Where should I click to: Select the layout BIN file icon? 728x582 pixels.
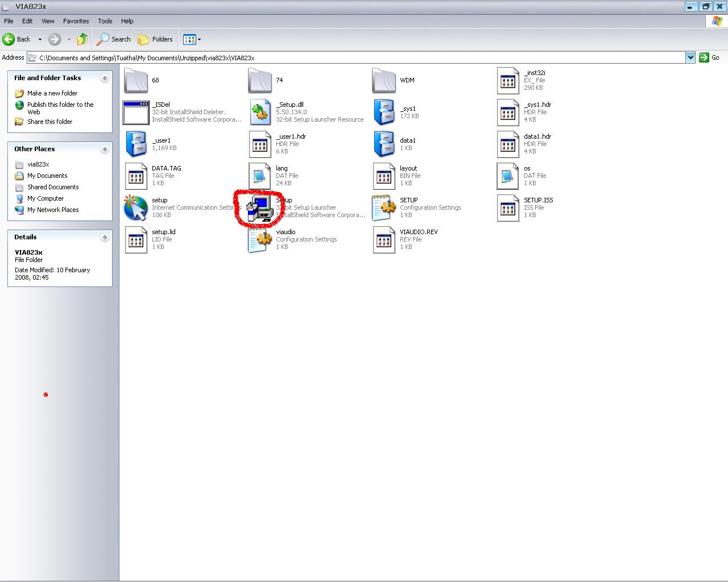point(384,176)
